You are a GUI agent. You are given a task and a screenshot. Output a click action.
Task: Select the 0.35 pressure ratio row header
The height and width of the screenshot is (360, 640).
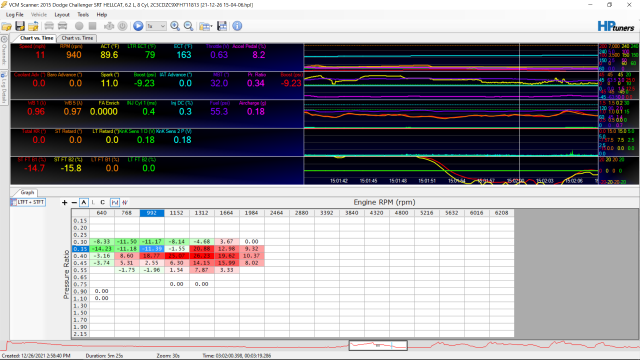tap(80, 249)
